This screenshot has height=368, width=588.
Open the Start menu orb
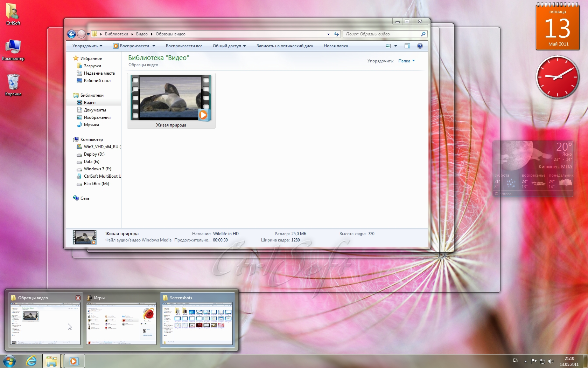(9, 361)
